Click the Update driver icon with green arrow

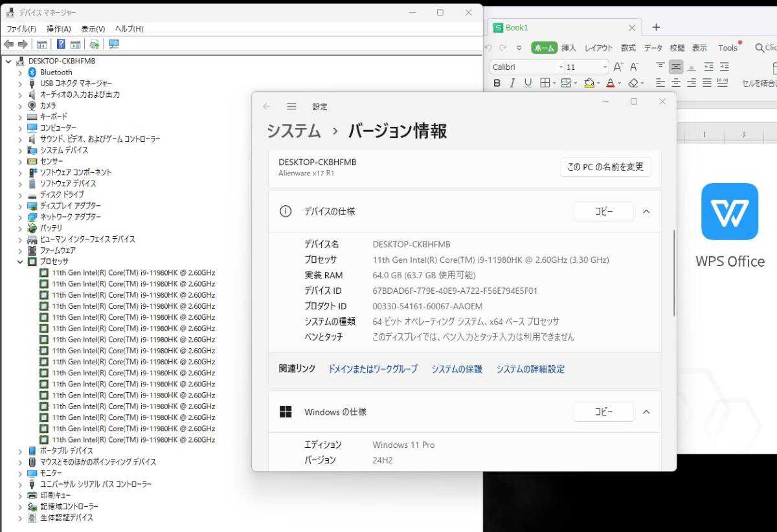point(95,44)
